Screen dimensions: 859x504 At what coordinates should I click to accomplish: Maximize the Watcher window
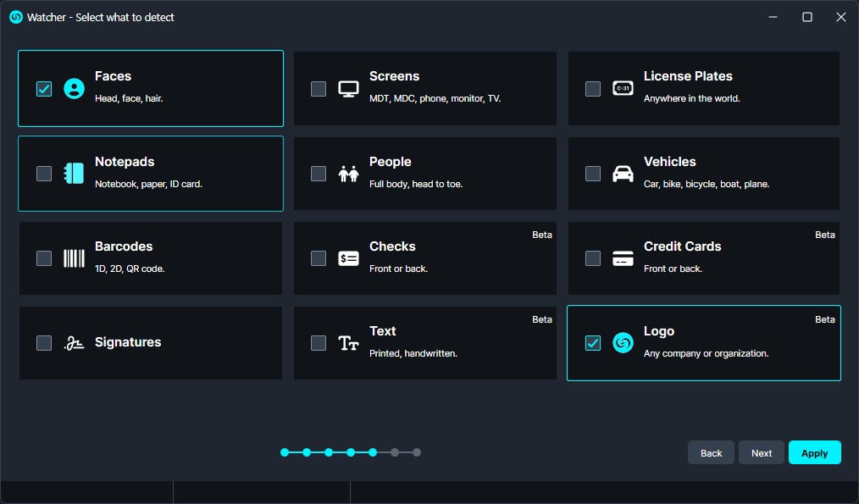click(x=807, y=17)
